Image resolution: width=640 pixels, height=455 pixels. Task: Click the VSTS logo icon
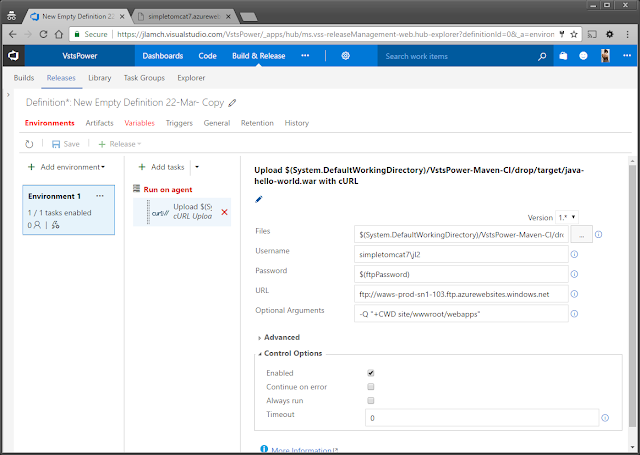(x=13, y=56)
